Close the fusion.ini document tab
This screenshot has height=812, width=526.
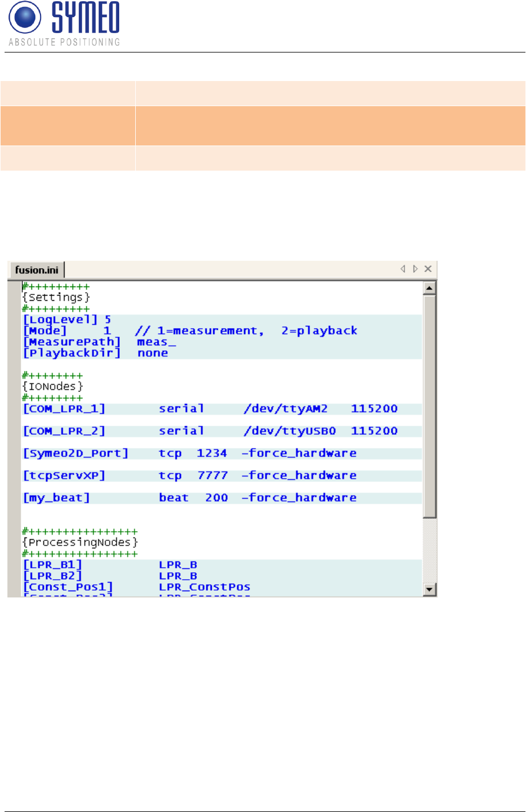[x=428, y=269]
